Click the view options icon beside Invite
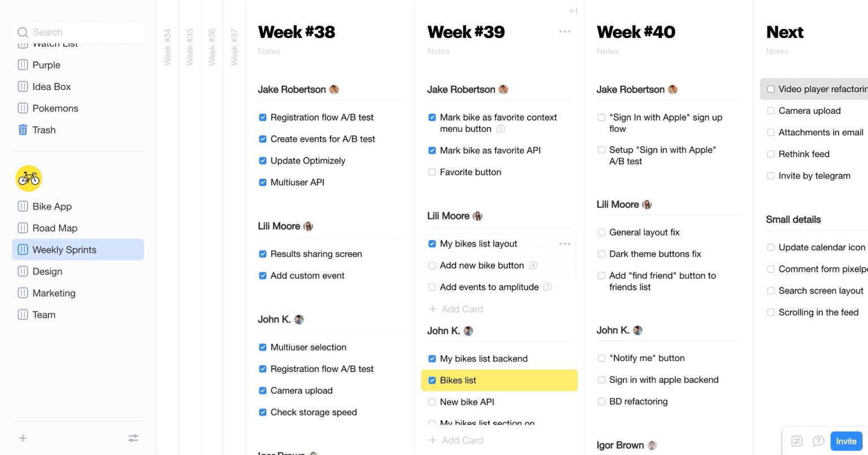This screenshot has width=868, height=455. [x=797, y=441]
